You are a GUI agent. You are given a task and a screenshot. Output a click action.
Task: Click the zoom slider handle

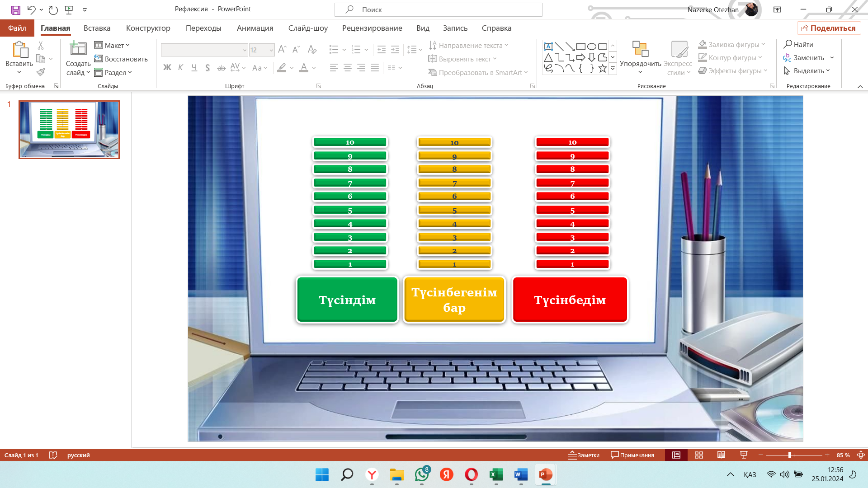click(790, 455)
